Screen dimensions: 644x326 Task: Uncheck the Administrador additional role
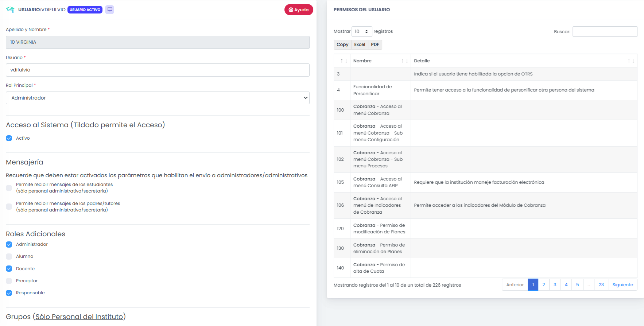[9, 244]
